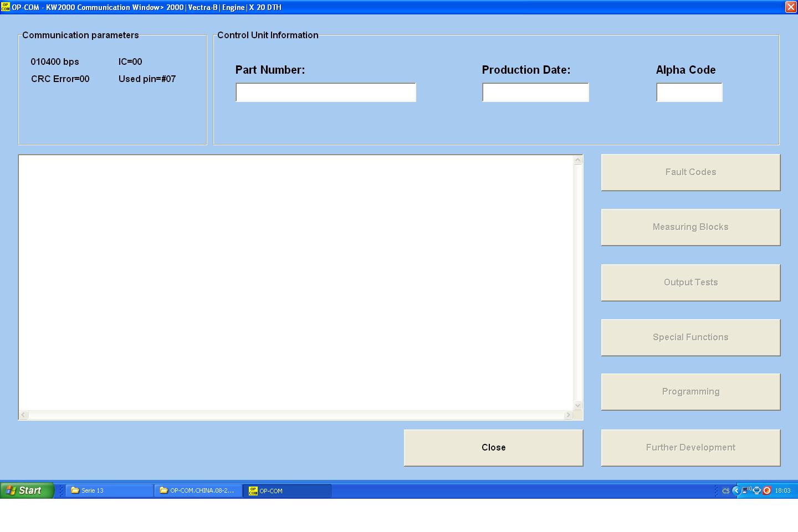Open the Windows Start menu

(x=27, y=490)
